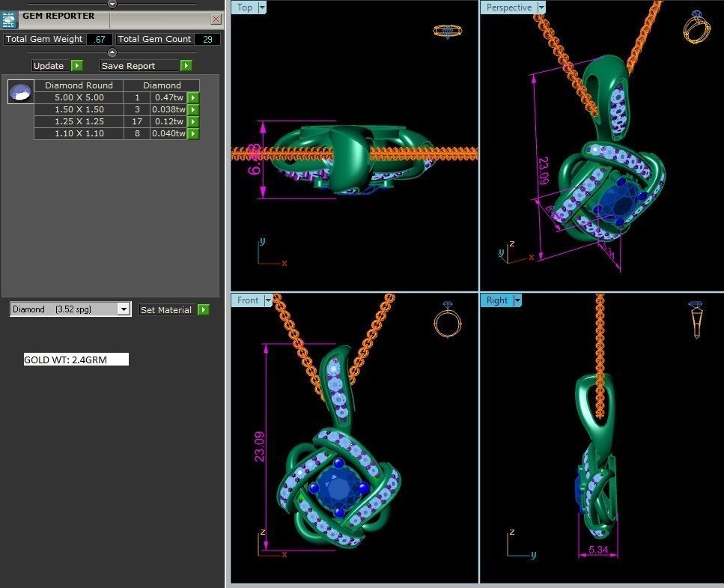The width and height of the screenshot is (724, 588).
Task: Select the Perspective viewport label
Action: [509, 7]
